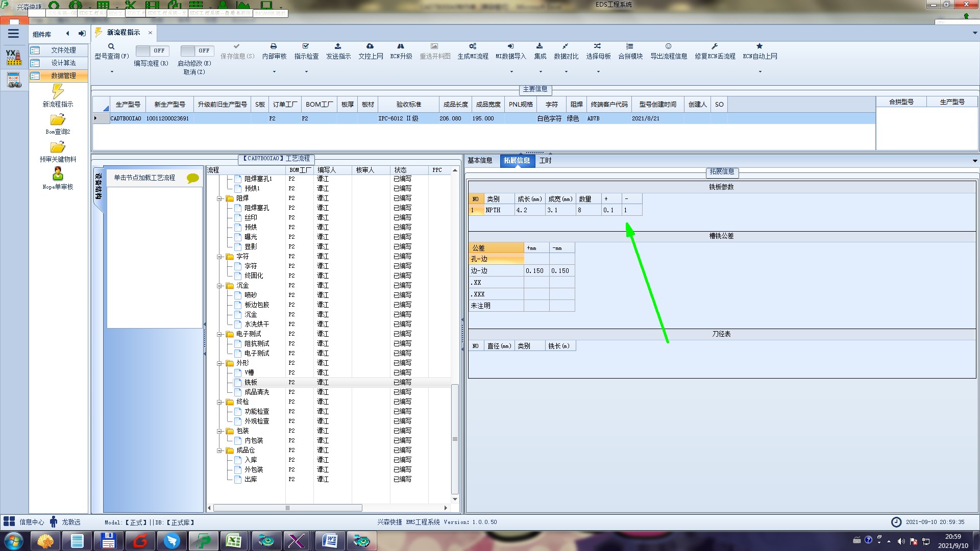The width and height of the screenshot is (980, 551).
Task: Click the 修复ECN丢流程 wrench icon
Action: click(x=715, y=46)
